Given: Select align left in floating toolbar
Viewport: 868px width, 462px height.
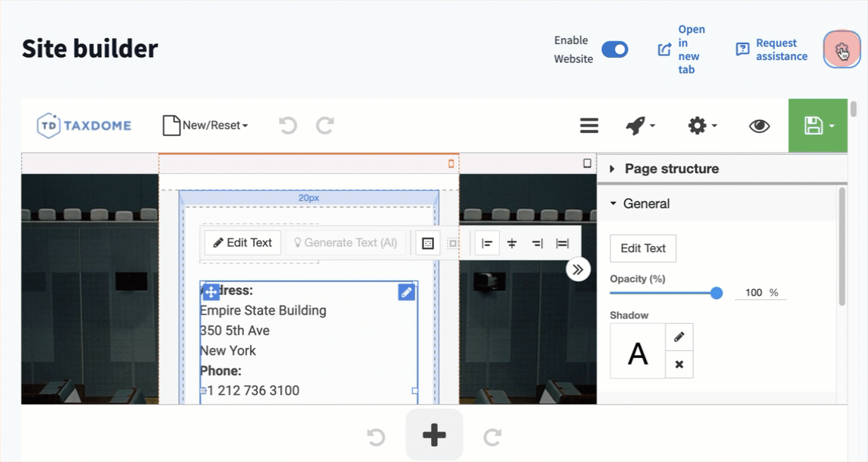Looking at the screenshot, I should tap(487, 243).
